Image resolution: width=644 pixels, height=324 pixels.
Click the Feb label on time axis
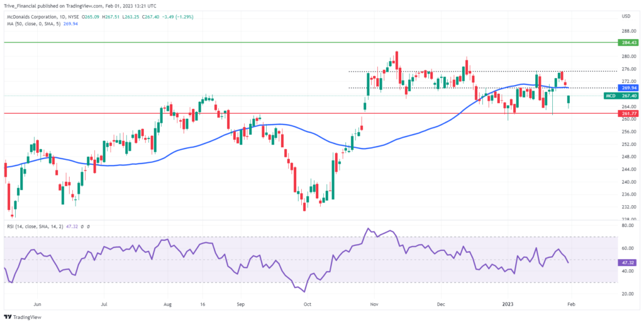point(570,305)
